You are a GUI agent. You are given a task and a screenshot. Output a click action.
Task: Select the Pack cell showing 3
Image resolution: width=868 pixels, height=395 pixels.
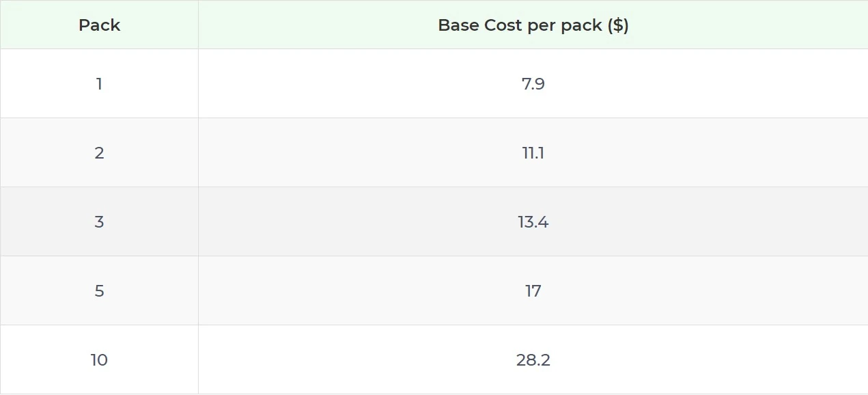pos(99,222)
